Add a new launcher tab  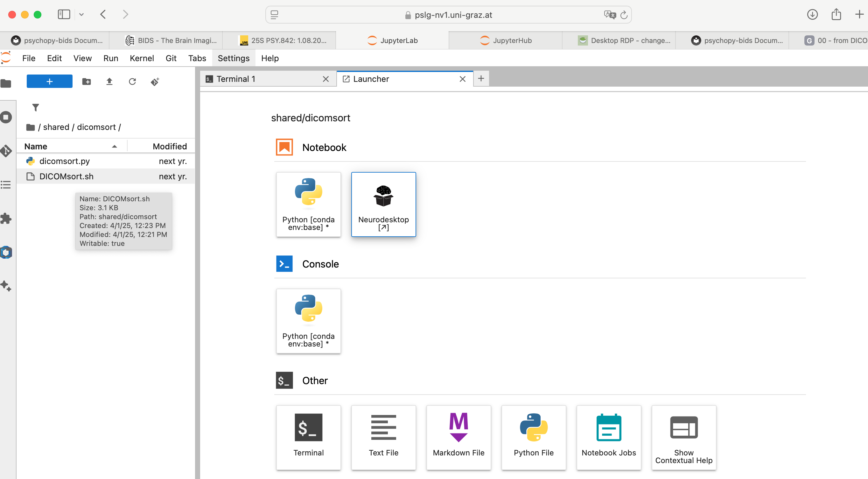coord(481,79)
